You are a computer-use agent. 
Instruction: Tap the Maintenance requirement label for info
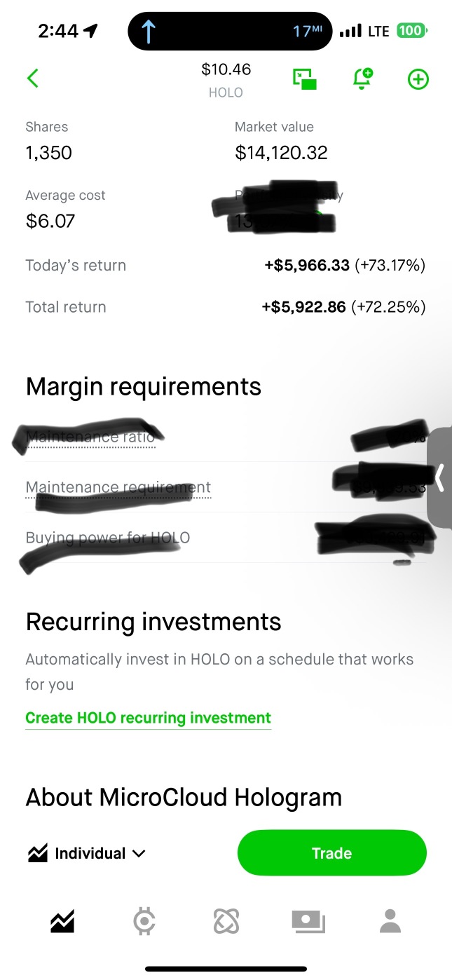point(118,487)
